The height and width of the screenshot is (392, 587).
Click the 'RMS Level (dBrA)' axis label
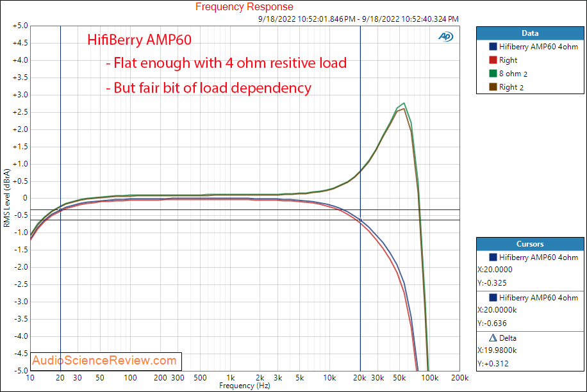point(7,198)
